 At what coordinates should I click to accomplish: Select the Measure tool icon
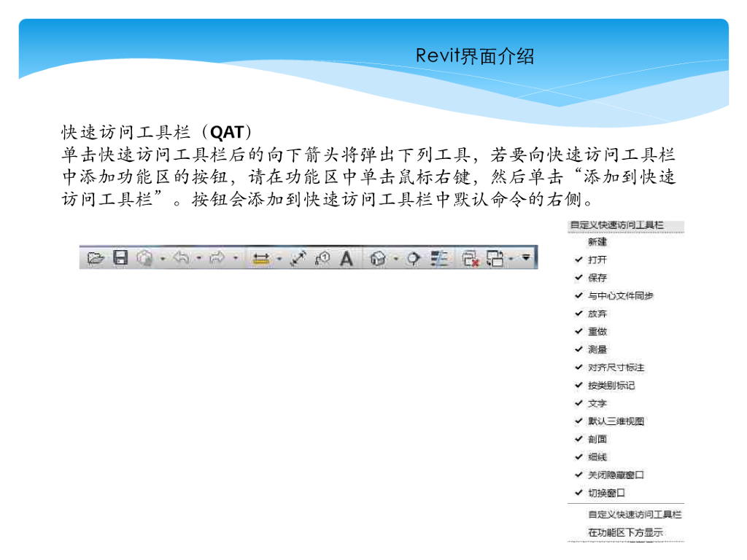pos(261,259)
